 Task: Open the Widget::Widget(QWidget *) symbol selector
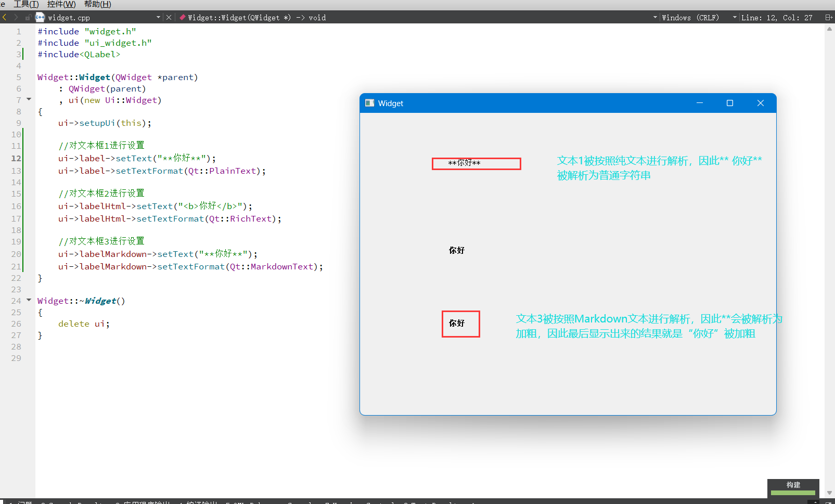click(257, 17)
